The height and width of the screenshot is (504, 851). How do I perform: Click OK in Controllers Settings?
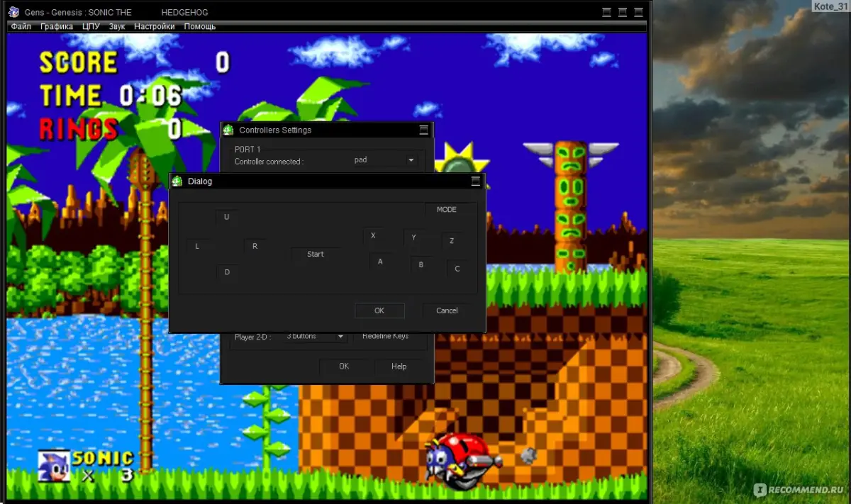[344, 366]
